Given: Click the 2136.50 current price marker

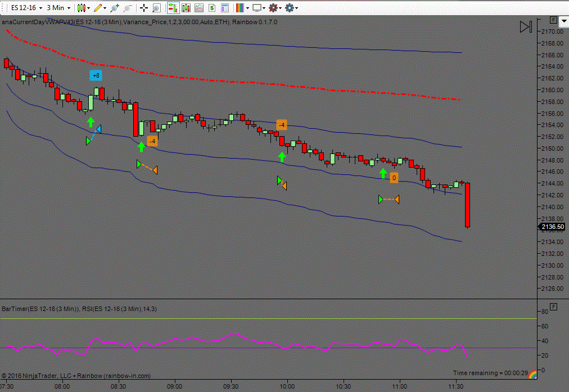Looking at the screenshot, I should [x=552, y=227].
